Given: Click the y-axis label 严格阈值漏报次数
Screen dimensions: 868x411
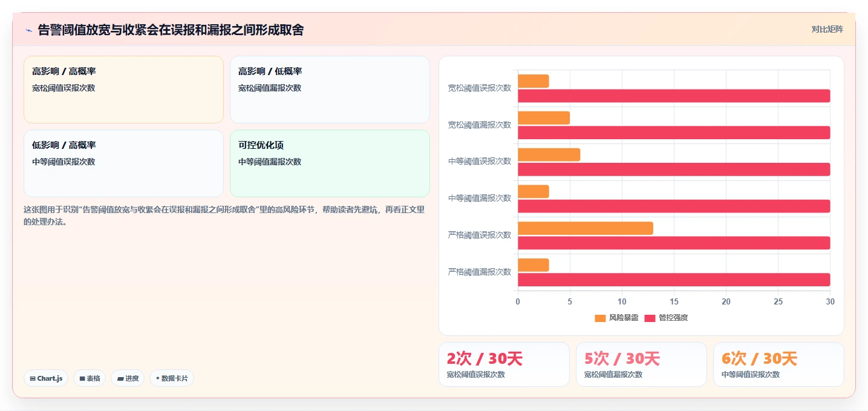Looking at the screenshot, I should pos(479,272).
